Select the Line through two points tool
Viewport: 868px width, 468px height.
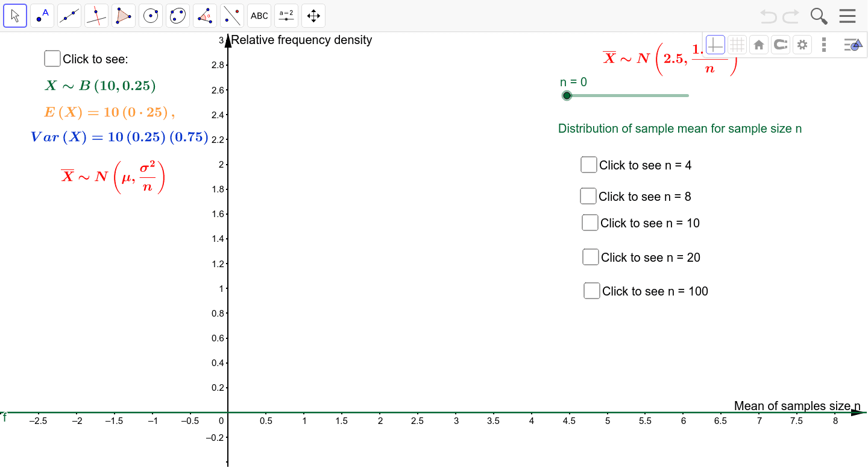click(69, 16)
